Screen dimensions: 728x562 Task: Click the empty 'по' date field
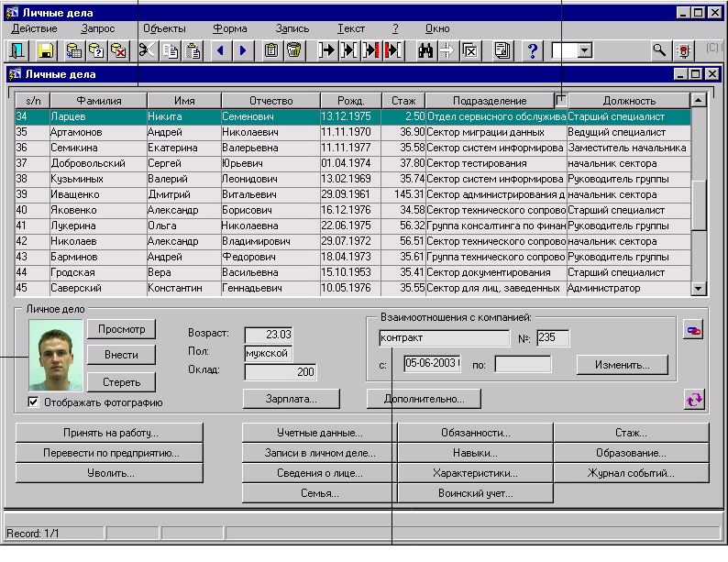[523, 364]
